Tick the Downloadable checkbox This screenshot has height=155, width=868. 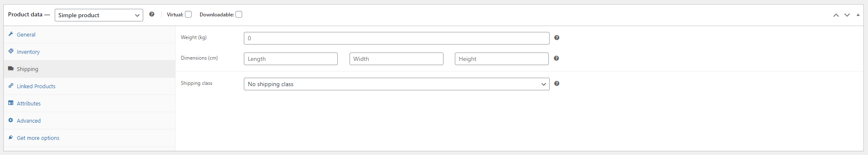point(239,14)
